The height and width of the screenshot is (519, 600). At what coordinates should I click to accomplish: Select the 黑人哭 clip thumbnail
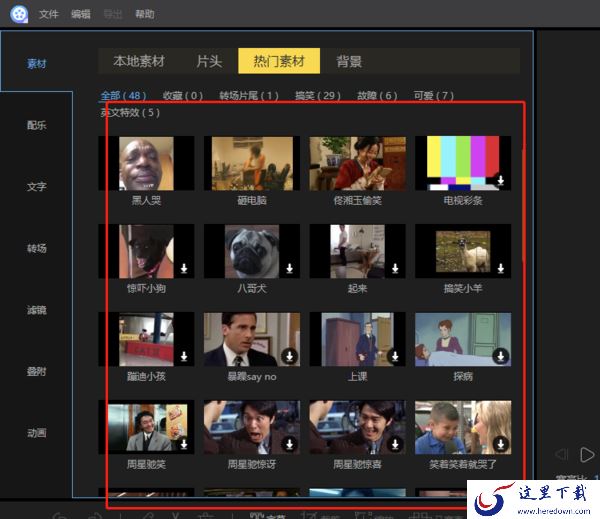pyautogui.click(x=146, y=163)
